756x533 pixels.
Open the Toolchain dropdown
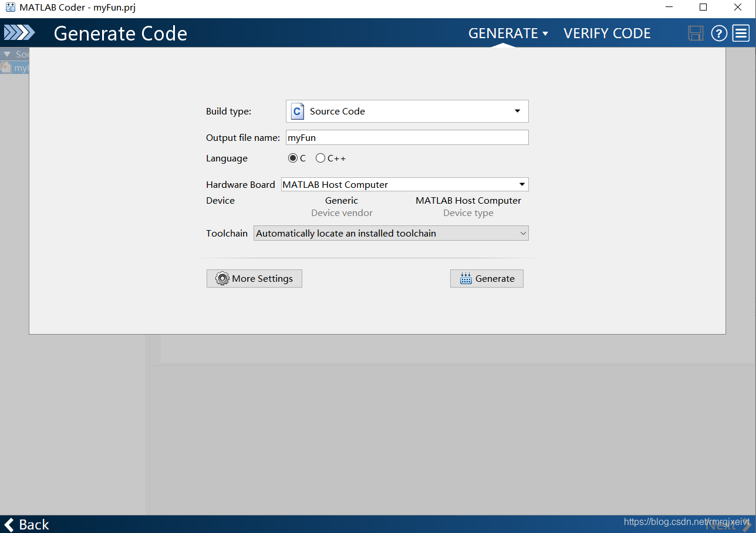point(391,233)
